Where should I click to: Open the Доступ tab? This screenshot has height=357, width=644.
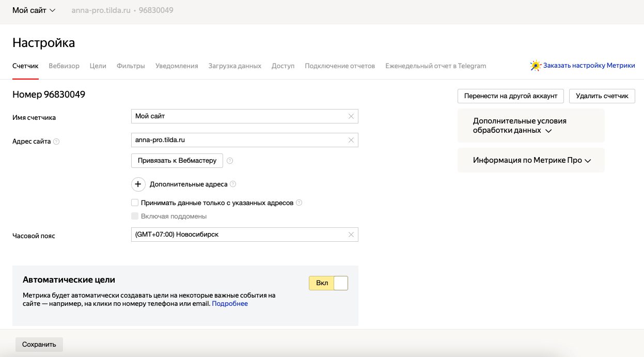click(283, 66)
